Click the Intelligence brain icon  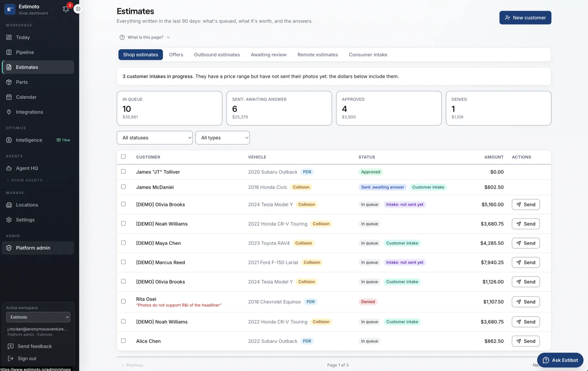point(9,140)
